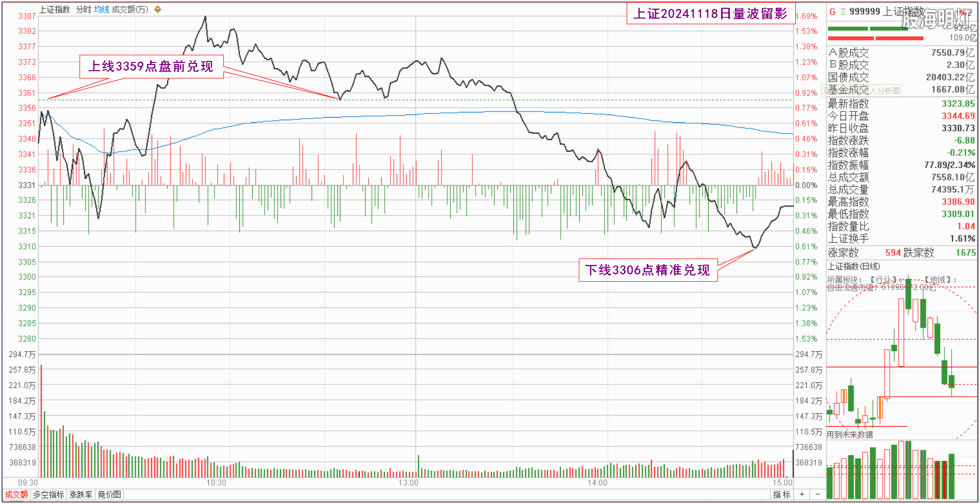Click the 涨家数 594 value
980x504 pixels.
tap(893, 253)
